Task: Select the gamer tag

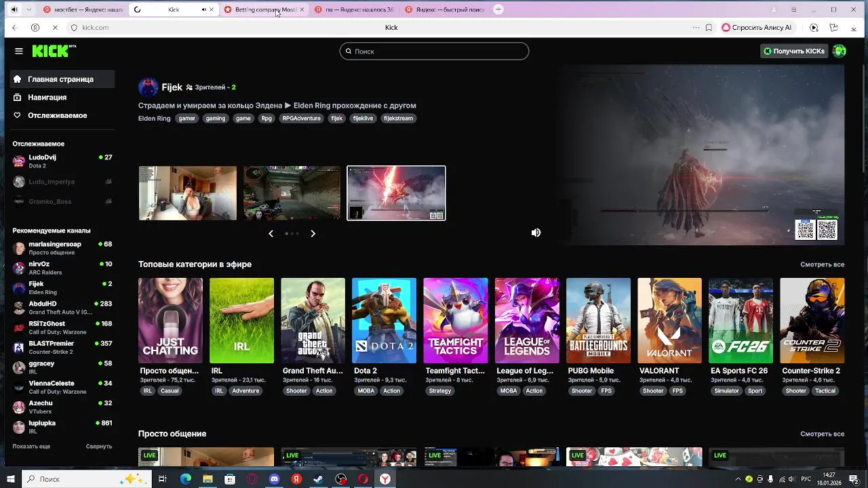Action: pyautogui.click(x=187, y=119)
